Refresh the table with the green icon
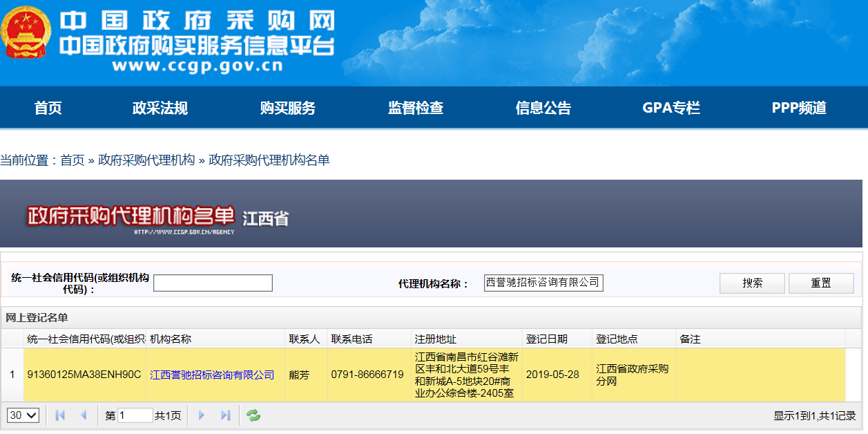Image resolution: width=868 pixels, height=434 pixels. (x=253, y=415)
